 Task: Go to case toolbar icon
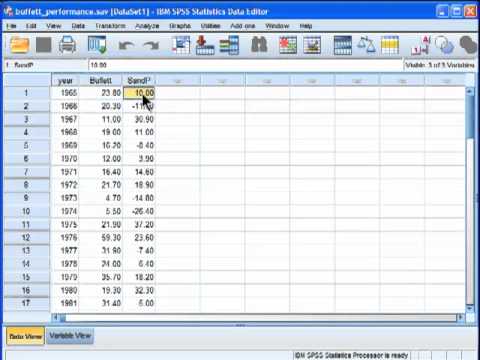181,45
